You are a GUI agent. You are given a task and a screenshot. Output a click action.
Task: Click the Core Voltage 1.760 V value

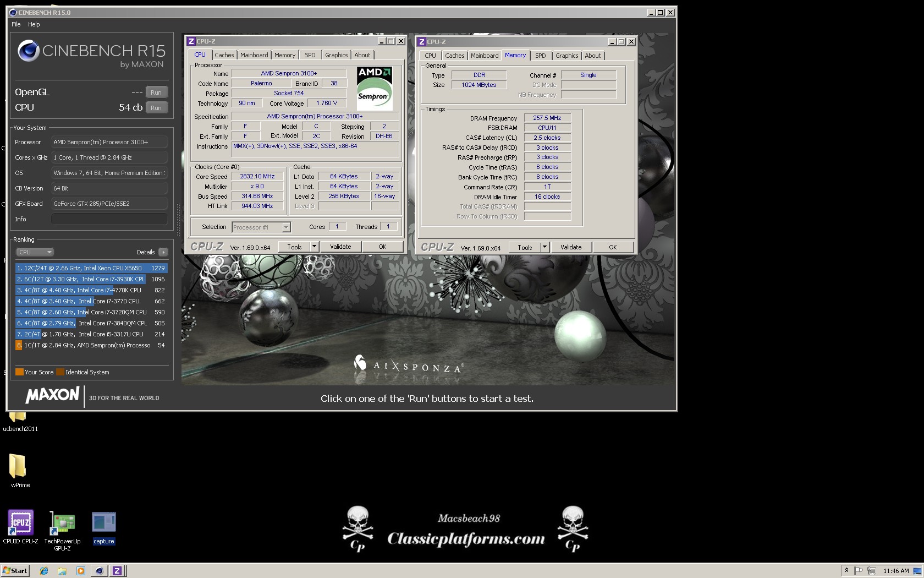pyautogui.click(x=327, y=103)
